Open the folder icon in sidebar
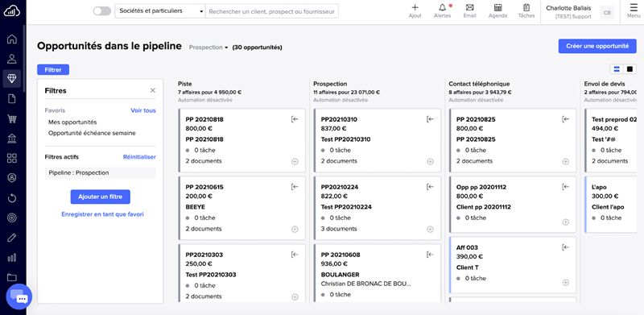 point(12,277)
